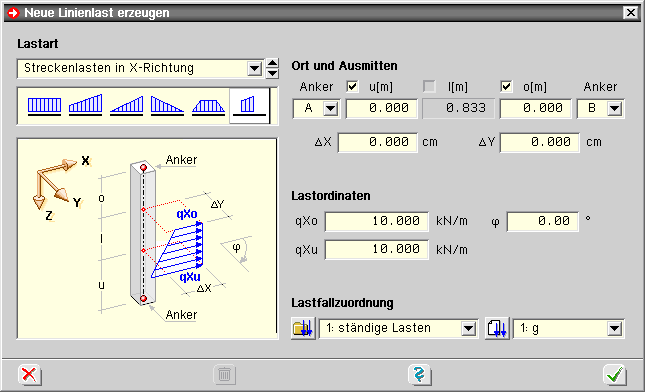Open the help question mark button
The height and width of the screenshot is (392, 645).
click(419, 374)
